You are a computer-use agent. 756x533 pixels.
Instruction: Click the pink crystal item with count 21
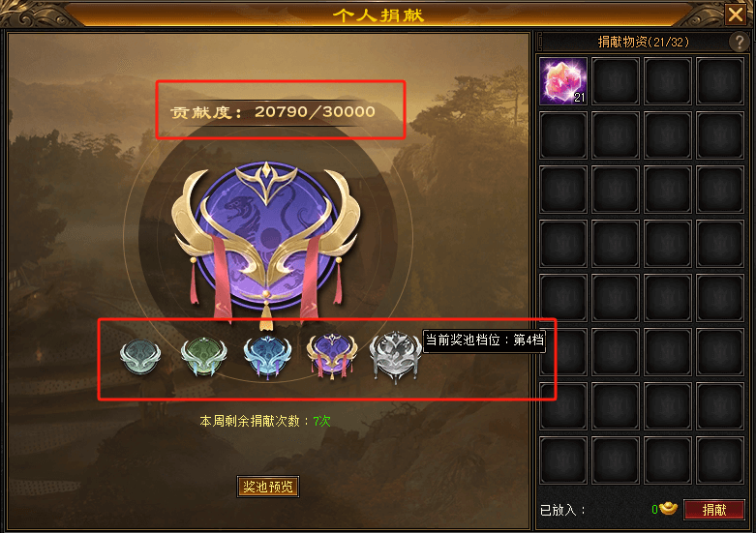(x=563, y=81)
